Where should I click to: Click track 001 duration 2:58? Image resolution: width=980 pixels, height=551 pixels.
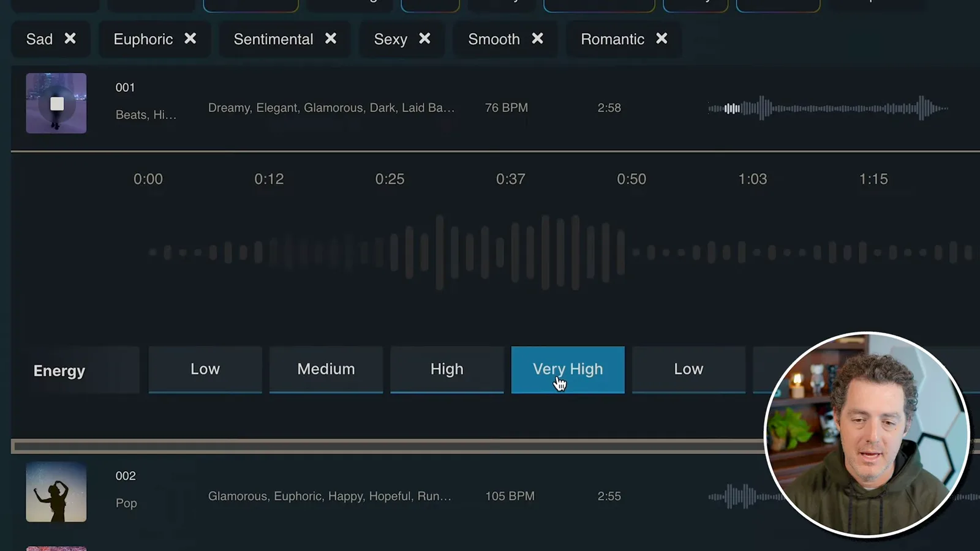pos(609,108)
